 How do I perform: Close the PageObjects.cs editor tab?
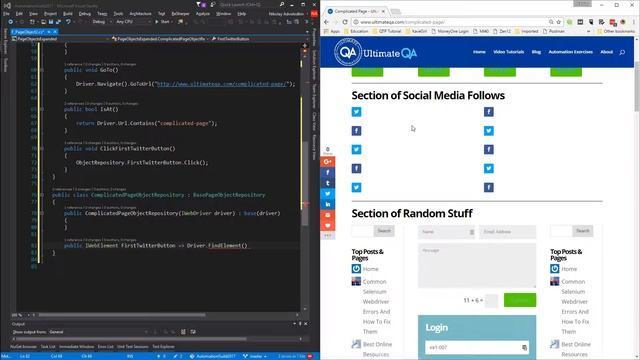pyautogui.click(x=55, y=31)
